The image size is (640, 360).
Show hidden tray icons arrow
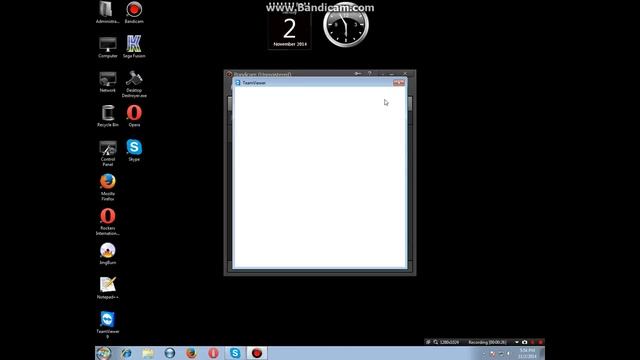pyautogui.click(x=484, y=353)
